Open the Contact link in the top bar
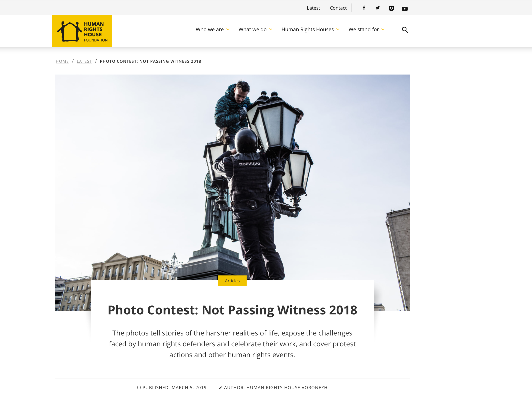The height and width of the screenshot is (396, 532). pos(338,8)
